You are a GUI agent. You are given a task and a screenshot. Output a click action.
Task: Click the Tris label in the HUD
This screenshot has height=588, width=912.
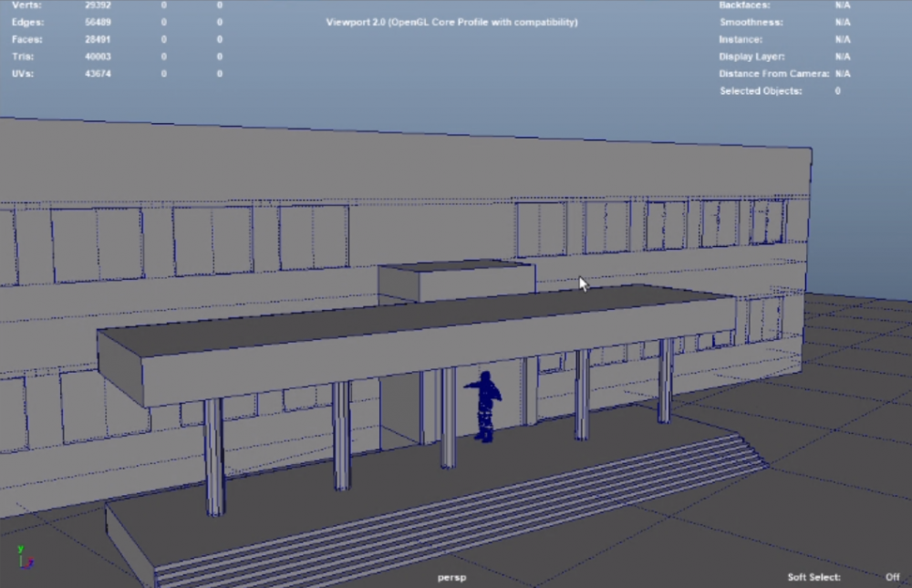(x=23, y=57)
